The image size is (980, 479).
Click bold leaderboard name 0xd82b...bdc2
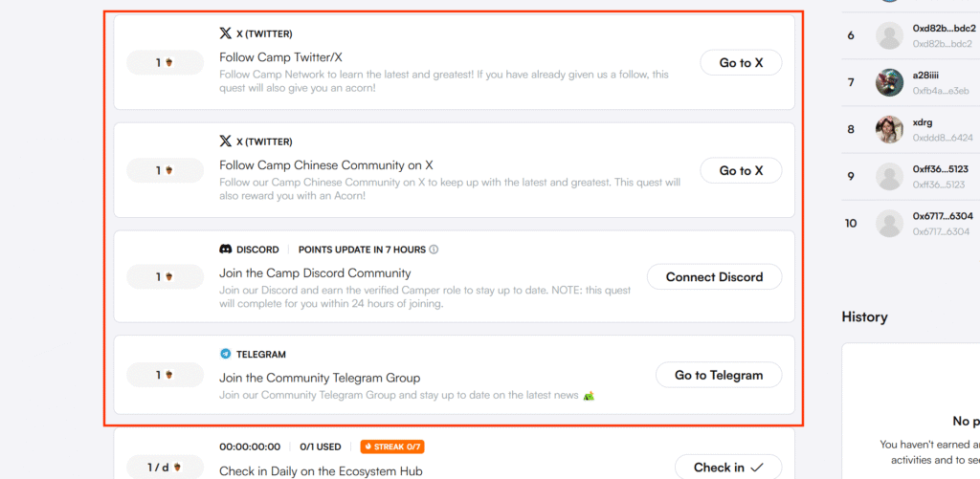944,29
